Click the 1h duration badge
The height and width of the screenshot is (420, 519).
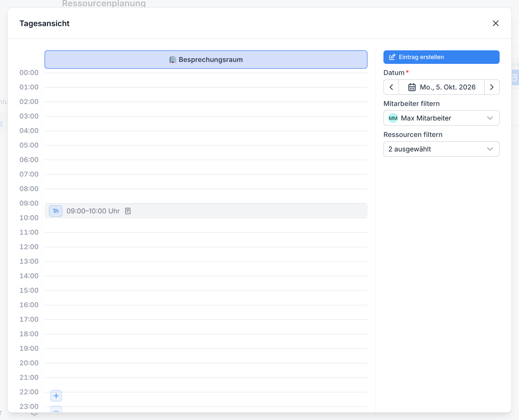pos(56,211)
